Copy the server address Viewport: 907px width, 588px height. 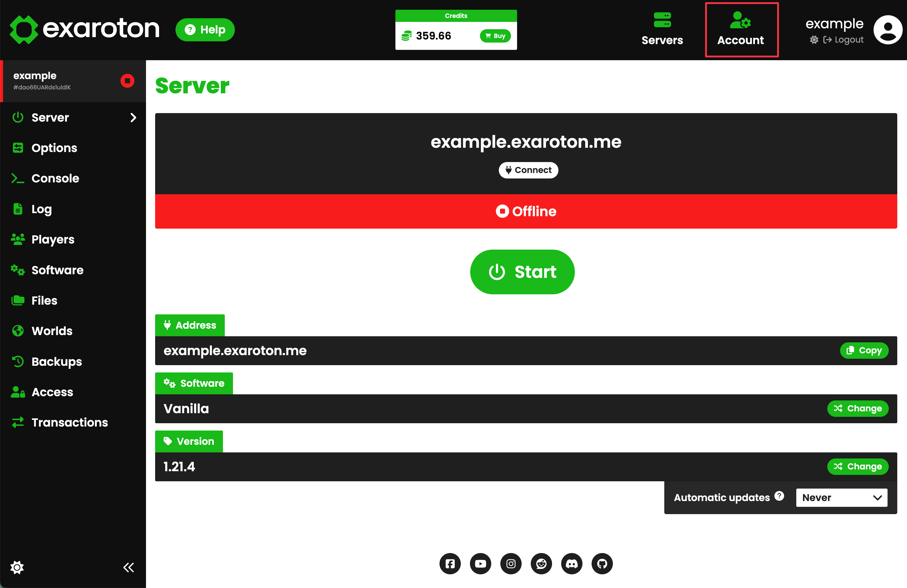tap(864, 350)
